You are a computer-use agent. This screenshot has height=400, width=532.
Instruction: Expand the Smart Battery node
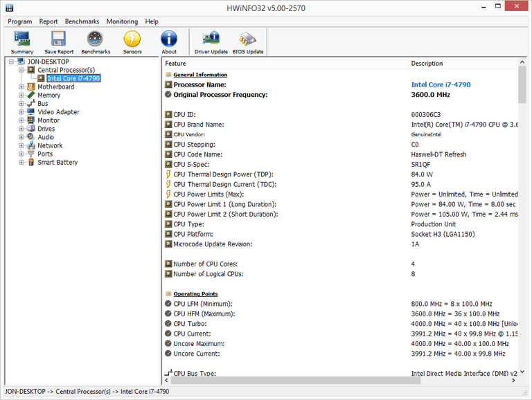click(21, 162)
